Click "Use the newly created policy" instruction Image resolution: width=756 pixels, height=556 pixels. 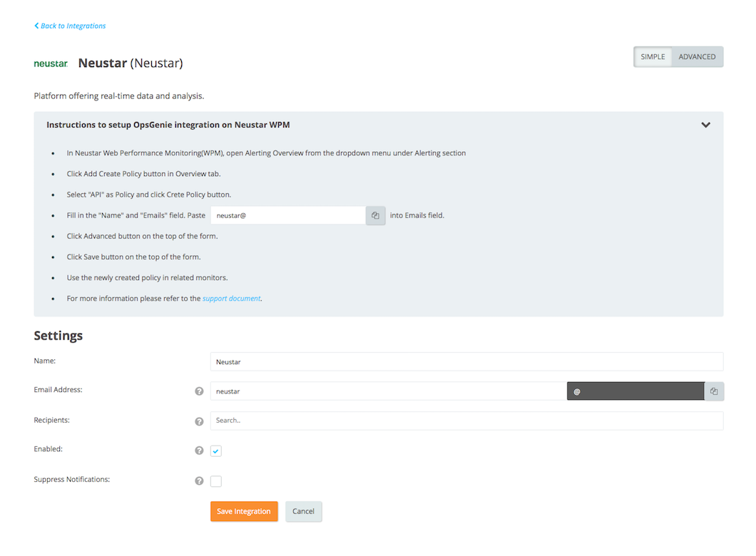coord(147,278)
